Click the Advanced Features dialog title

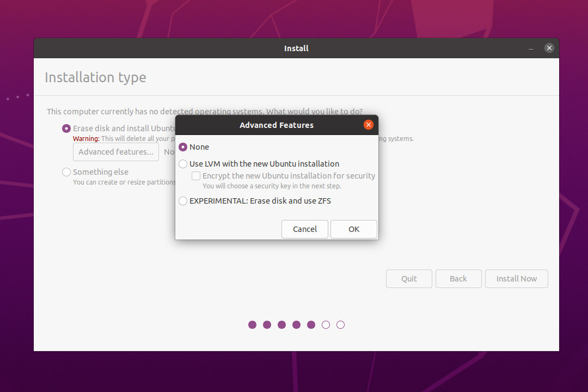pos(277,125)
